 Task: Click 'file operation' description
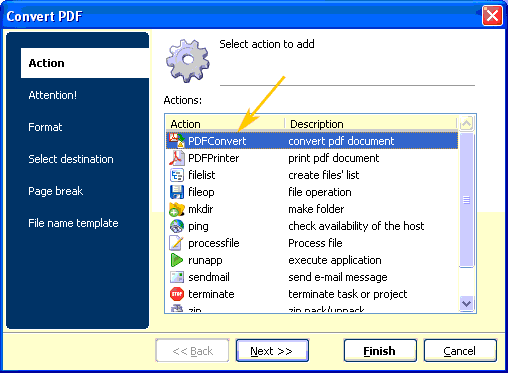(320, 192)
